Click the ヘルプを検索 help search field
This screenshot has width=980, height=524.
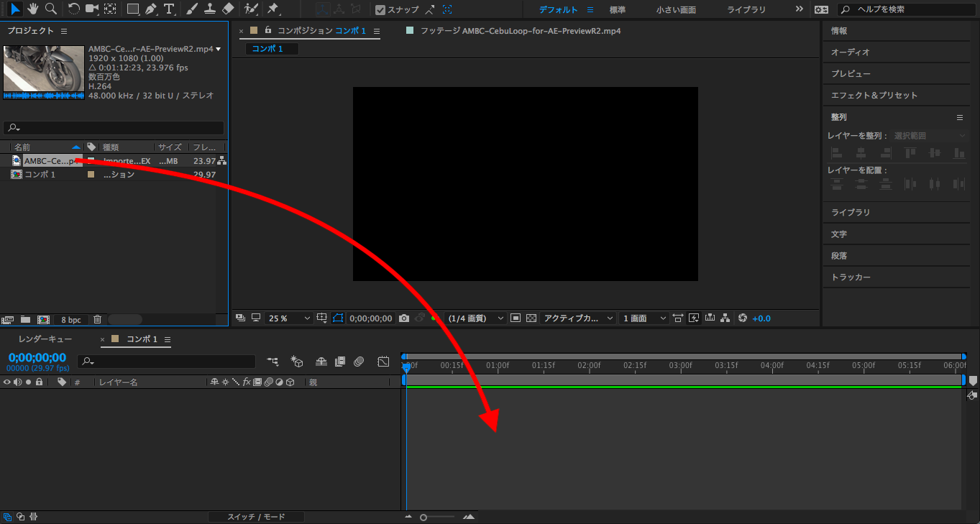click(906, 9)
